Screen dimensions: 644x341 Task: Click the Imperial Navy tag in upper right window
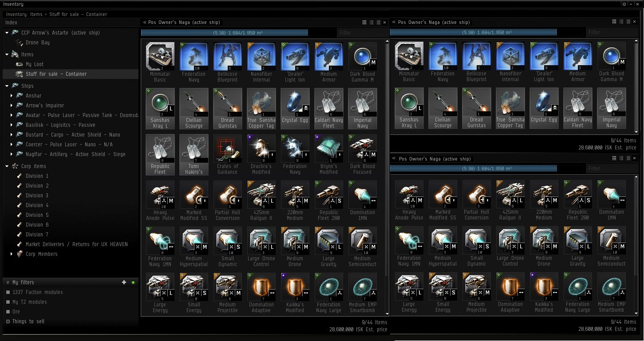(611, 108)
